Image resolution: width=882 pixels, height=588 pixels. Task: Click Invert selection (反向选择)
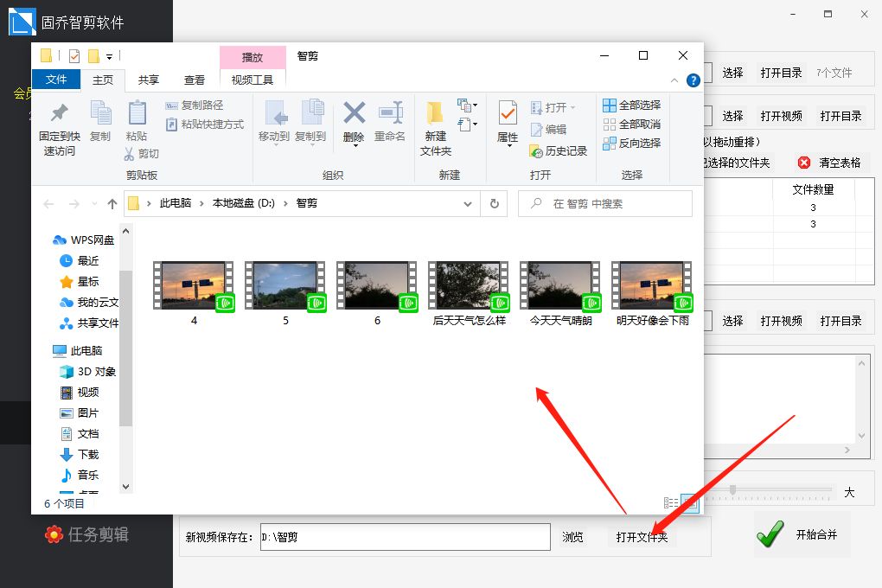coord(631,144)
